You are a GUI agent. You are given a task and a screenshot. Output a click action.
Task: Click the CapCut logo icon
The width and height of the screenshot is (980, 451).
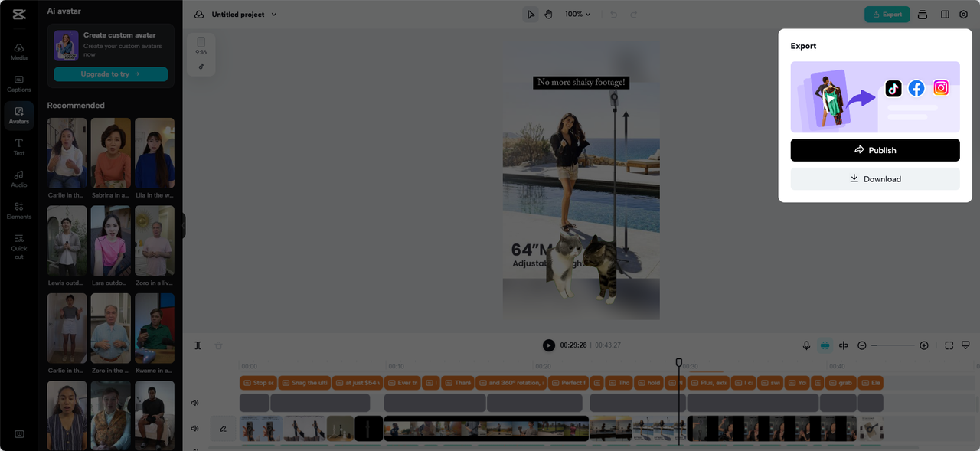click(x=18, y=14)
